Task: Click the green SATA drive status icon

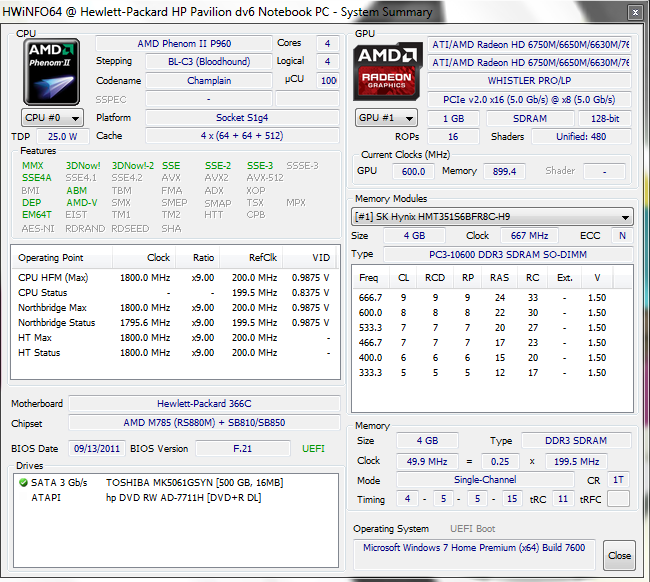Action: pos(23,483)
